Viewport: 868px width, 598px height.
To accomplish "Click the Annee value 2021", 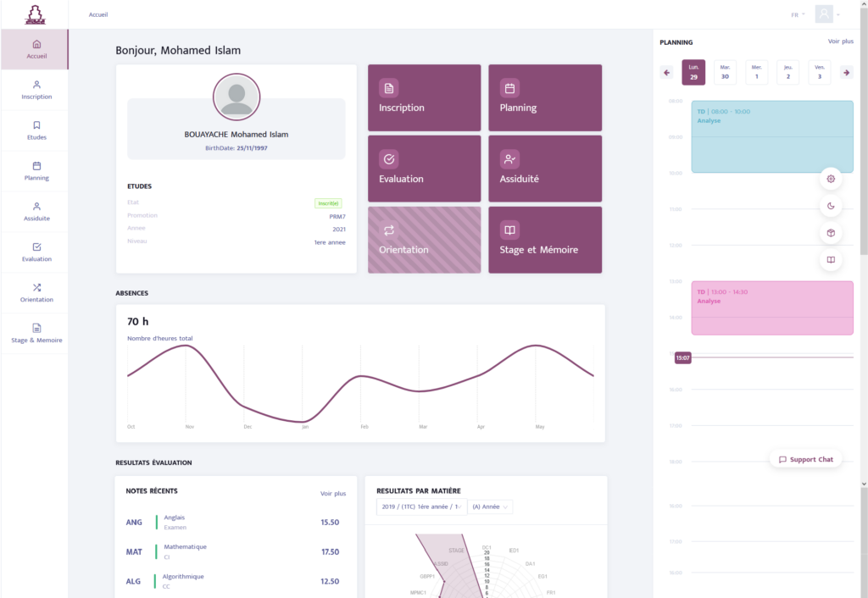I will [x=339, y=230].
